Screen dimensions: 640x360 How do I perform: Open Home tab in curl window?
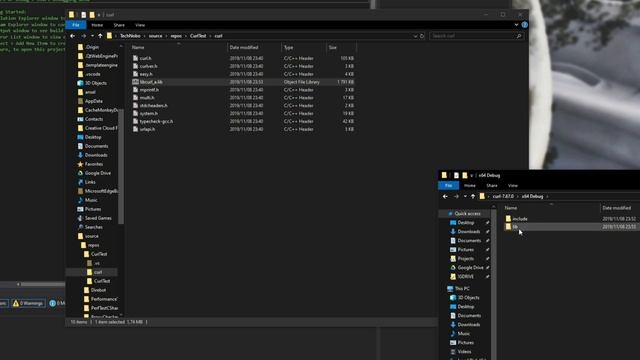(x=97, y=25)
